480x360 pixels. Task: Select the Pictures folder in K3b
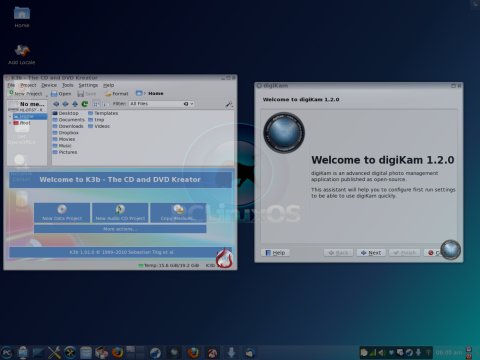pyautogui.click(x=65, y=152)
